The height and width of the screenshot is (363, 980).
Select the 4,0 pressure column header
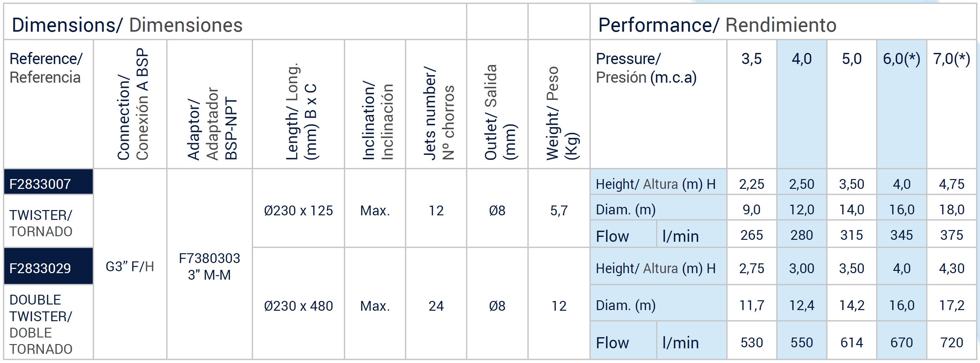point(802,59)
